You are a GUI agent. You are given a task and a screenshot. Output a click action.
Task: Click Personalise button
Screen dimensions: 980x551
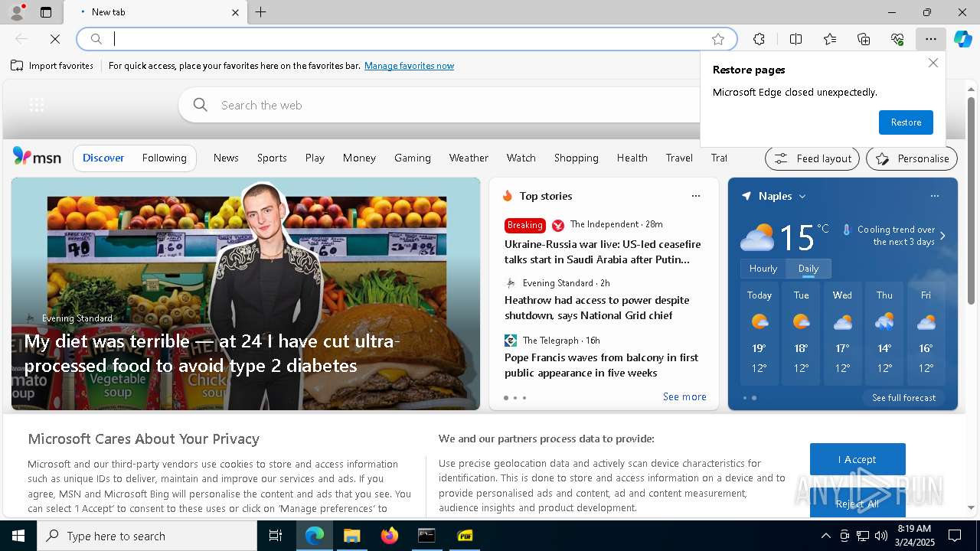[x=912, y=158]
